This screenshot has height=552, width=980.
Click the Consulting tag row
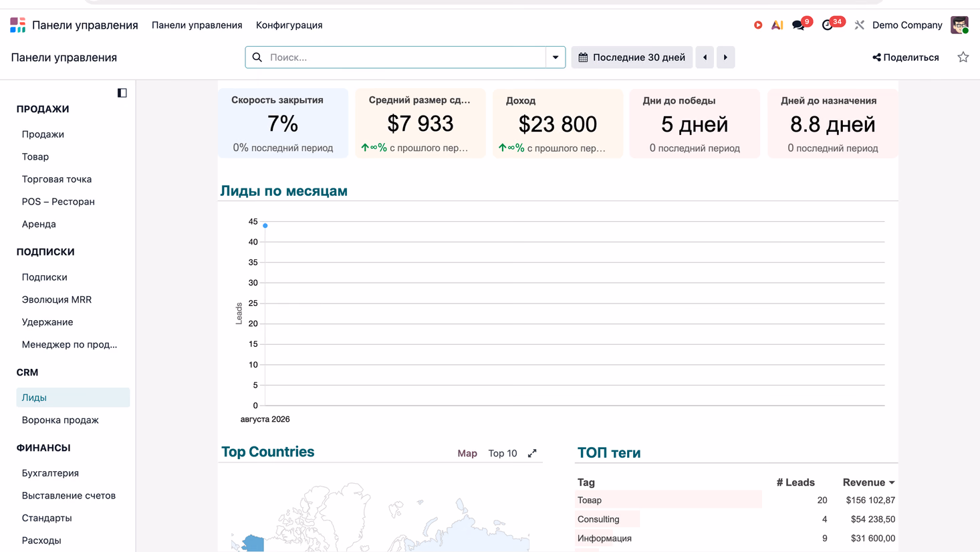tap(736, 519)
